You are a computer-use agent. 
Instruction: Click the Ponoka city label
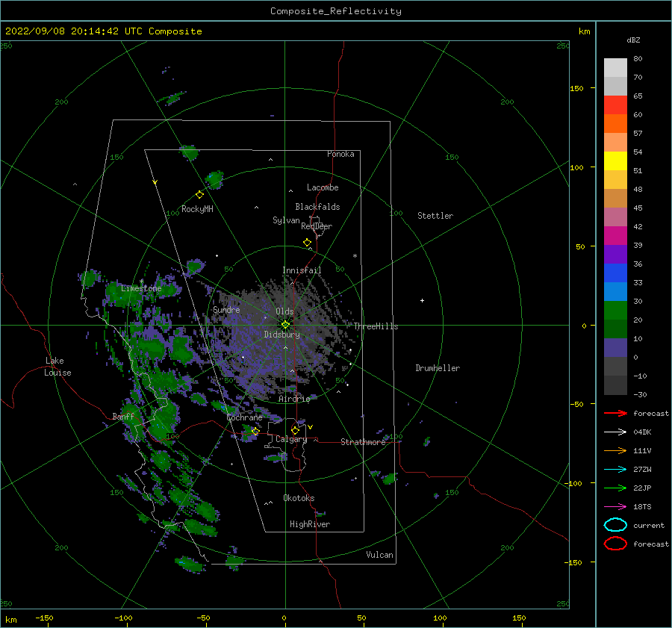[x=340, y=154]
